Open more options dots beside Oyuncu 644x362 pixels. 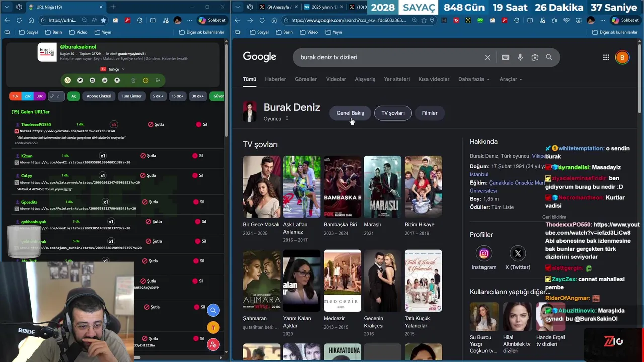tap(287, 119)
